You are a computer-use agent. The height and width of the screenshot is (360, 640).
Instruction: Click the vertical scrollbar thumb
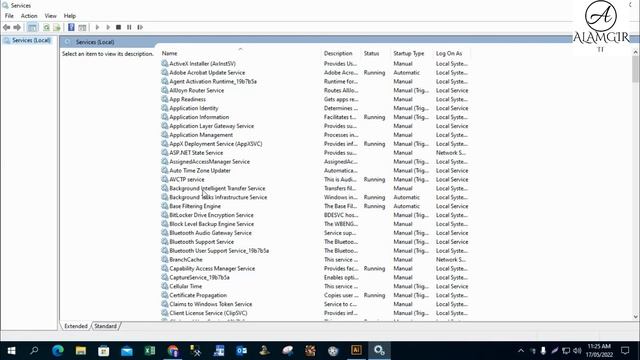pyautogui.click(x=636, y=69)
